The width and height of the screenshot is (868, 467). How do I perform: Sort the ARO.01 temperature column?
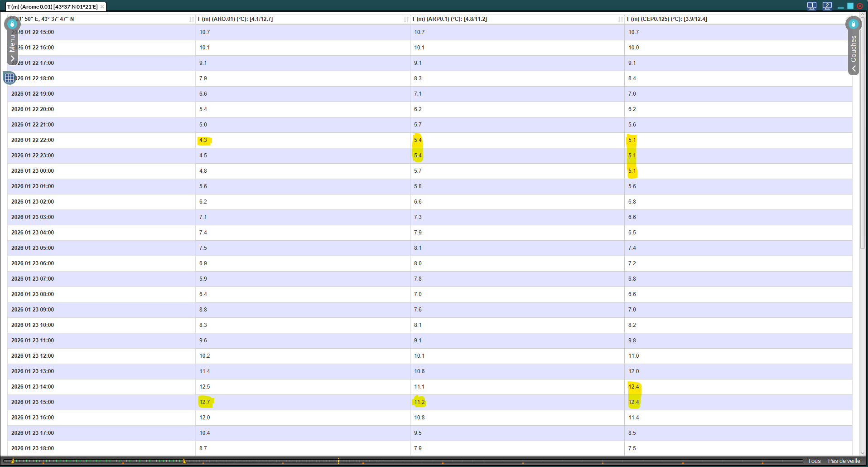[406, 19]
